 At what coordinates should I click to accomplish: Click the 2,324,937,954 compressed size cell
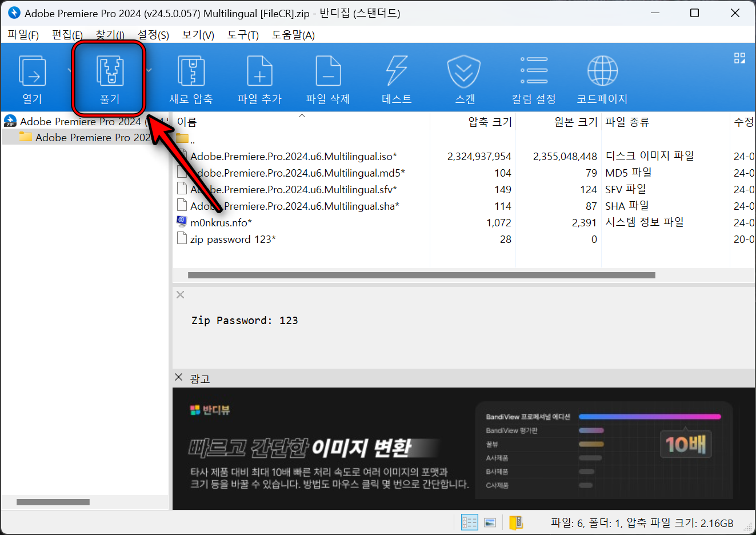click(x=479, y=156)
